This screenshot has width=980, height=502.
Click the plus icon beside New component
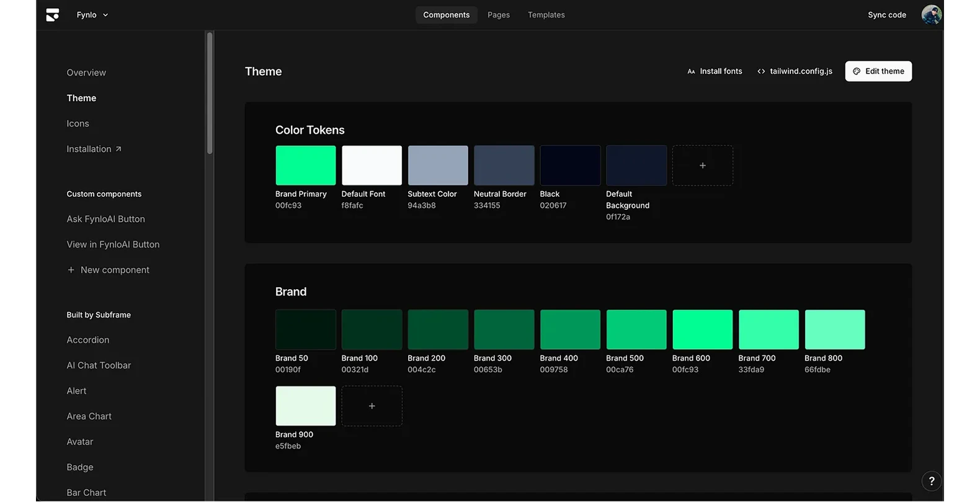pos(71,270)
